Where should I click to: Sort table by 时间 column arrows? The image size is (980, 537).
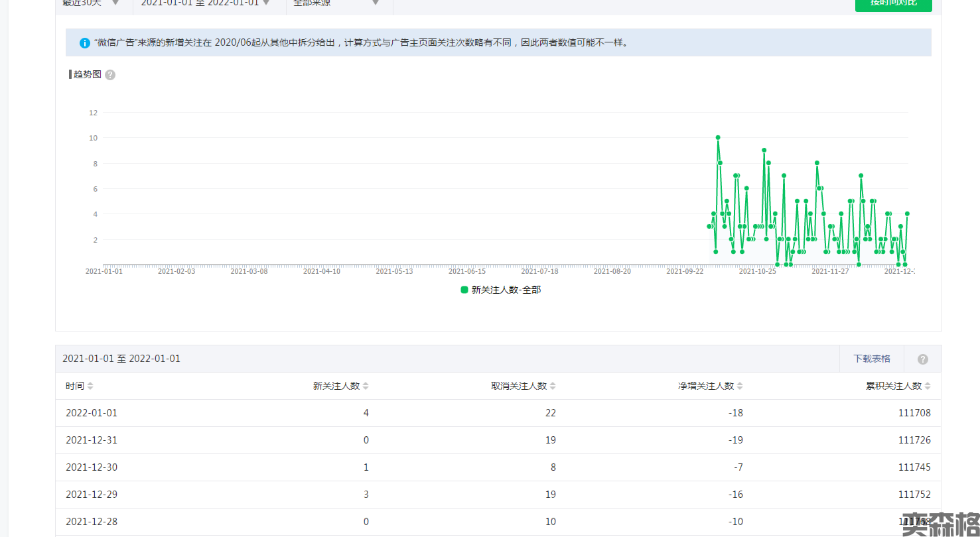(90, 386)
